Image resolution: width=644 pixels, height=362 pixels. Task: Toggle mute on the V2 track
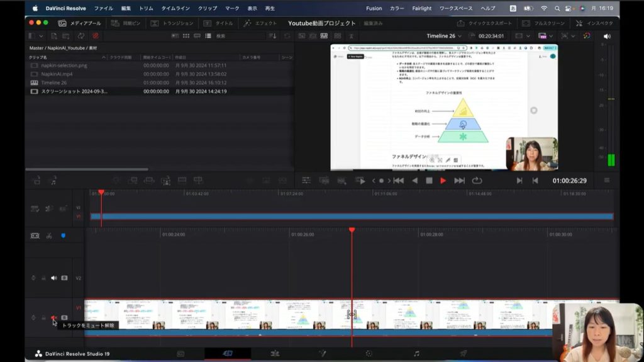tap(53, 278)
